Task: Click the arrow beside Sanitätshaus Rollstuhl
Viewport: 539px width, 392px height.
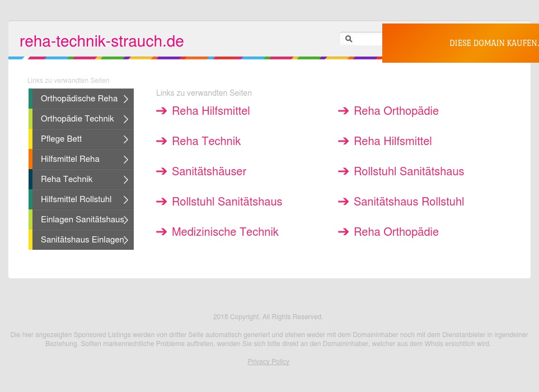Action: pyautogui.click(x=343, y=202)
